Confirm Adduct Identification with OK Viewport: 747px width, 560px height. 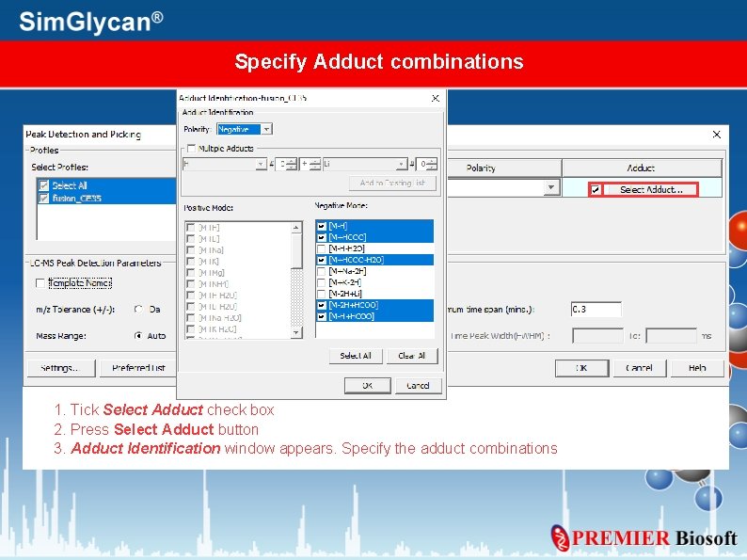click(367, 386)
